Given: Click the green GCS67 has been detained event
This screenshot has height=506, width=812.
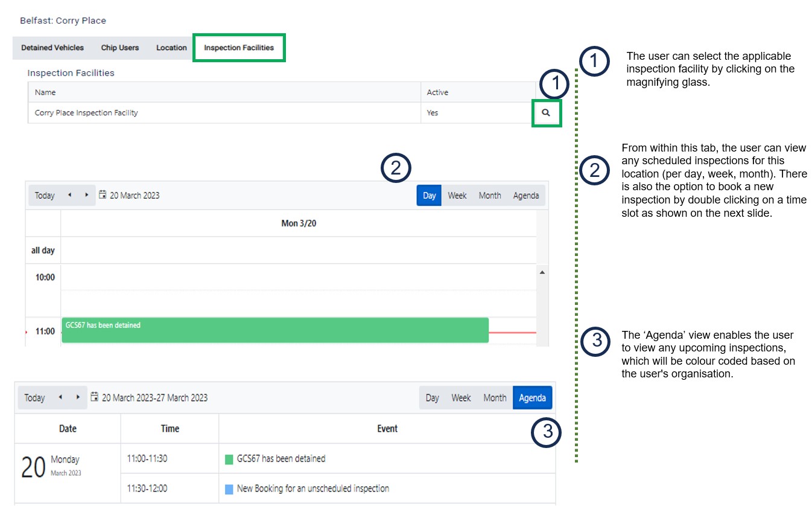Looking at the screenshot, I should (274, 330).
